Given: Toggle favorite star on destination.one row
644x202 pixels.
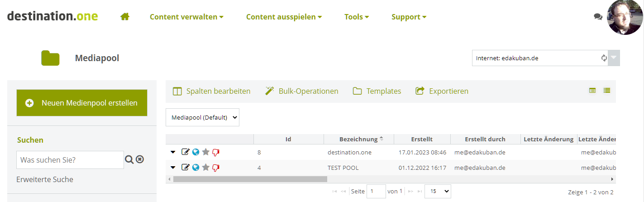Looking at the screenshot, I should 205,152.
